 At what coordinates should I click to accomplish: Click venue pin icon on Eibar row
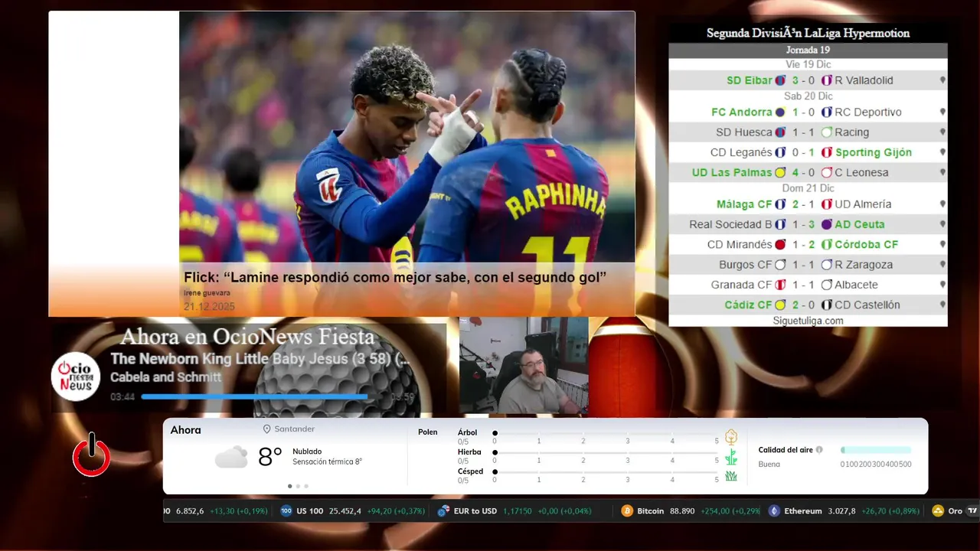(x=942, y=80)
